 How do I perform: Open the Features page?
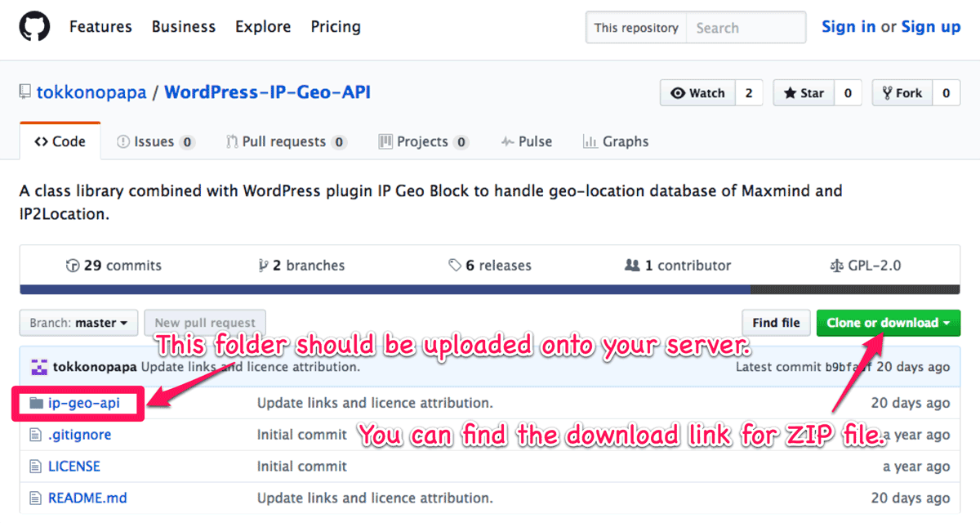pos(101,27)
